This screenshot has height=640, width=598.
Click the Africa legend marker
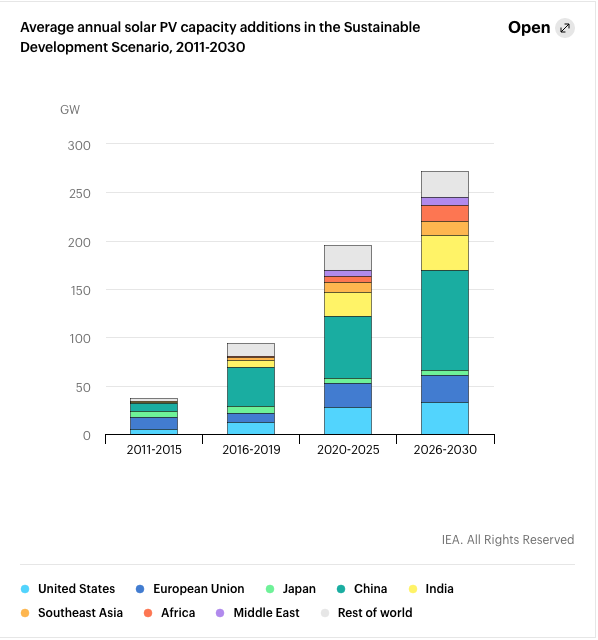tap(148, 613)
